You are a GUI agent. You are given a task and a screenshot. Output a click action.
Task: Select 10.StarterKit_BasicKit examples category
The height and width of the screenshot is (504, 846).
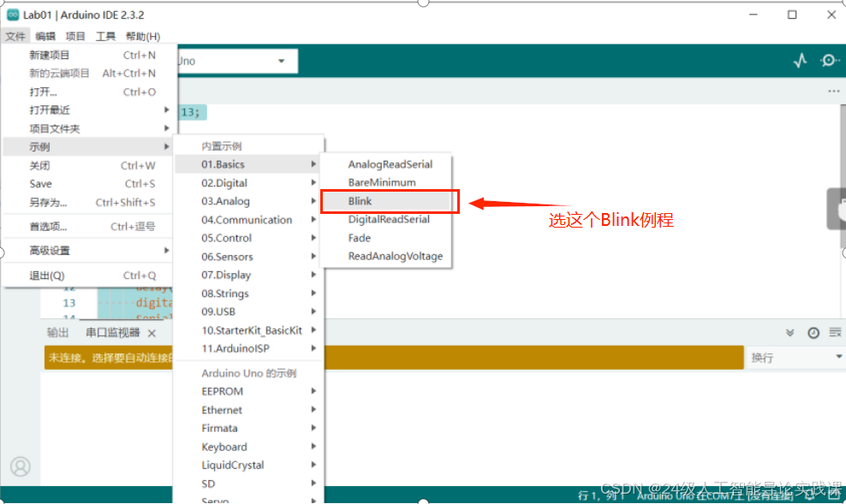(x=249, y=330)
